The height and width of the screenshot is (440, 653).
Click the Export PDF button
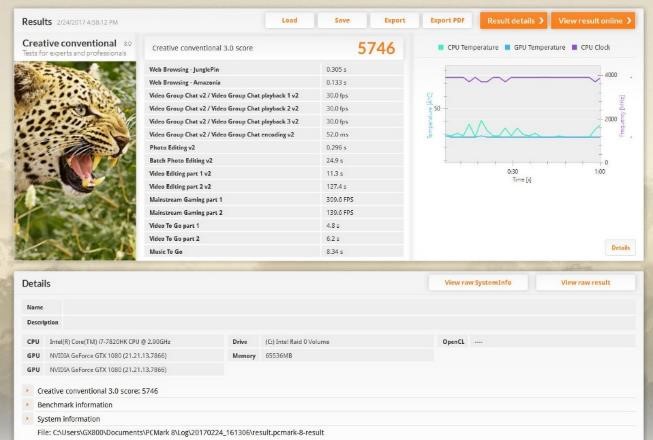click(x=447, y=20)
